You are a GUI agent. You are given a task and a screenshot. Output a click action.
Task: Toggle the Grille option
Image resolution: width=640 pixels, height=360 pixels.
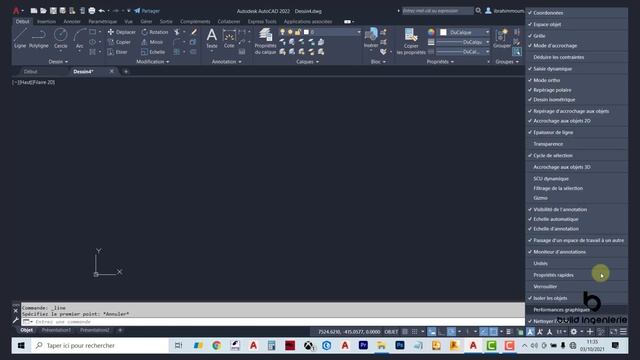point(576,36)
